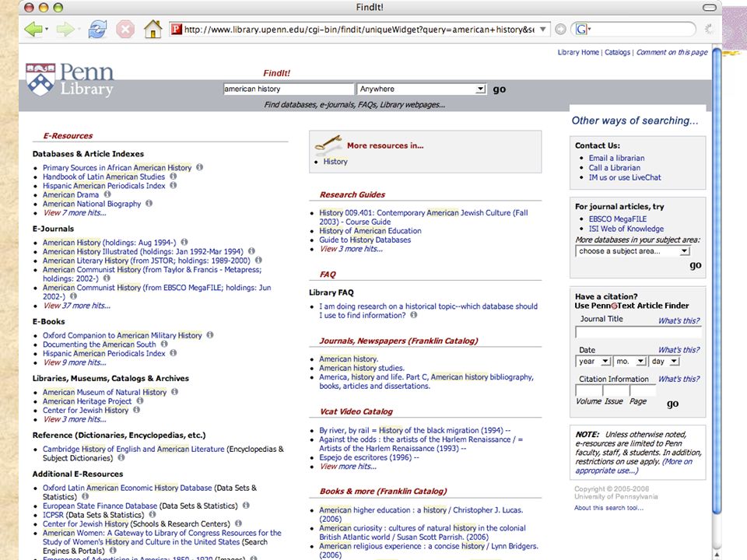Open the Library Home link
Screen dimensions: 747x560
[x=578, y=52]
